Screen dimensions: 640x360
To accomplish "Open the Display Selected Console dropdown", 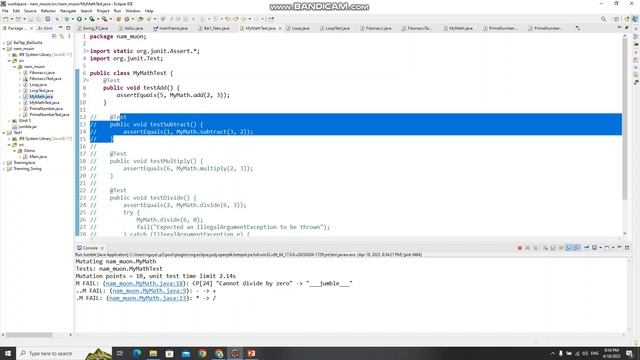I will click(600, 248).
